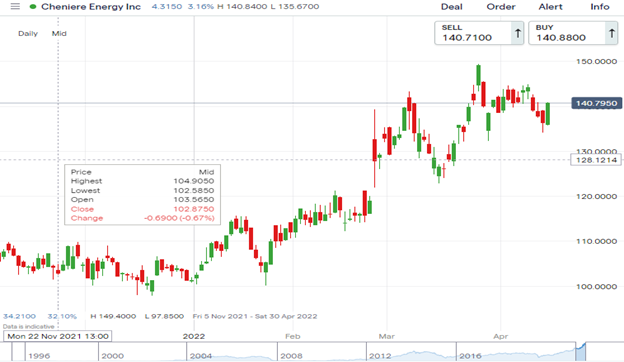Click the Apr axis label
The width and height of the screenshot is (624, 362).
(501, 337)
